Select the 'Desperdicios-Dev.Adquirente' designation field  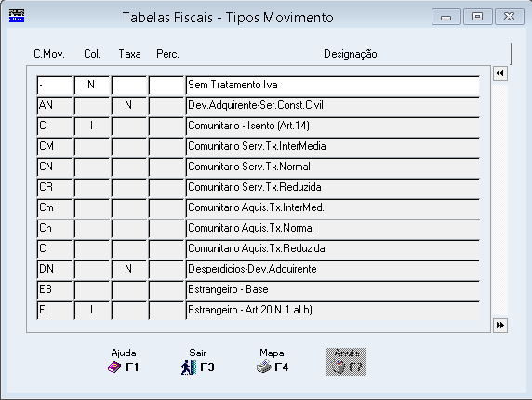333,270
